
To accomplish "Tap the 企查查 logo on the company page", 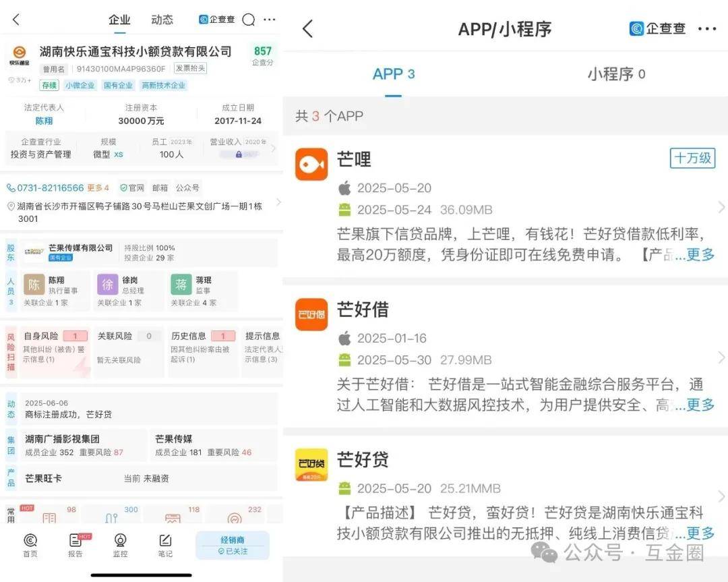I will (217, 20).
